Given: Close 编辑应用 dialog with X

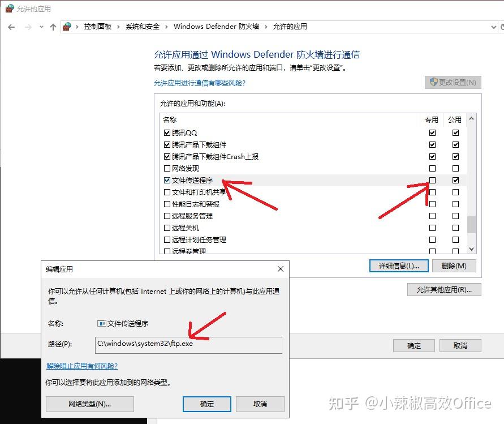Looking at the screenshot, I should (x=281, y=269).
